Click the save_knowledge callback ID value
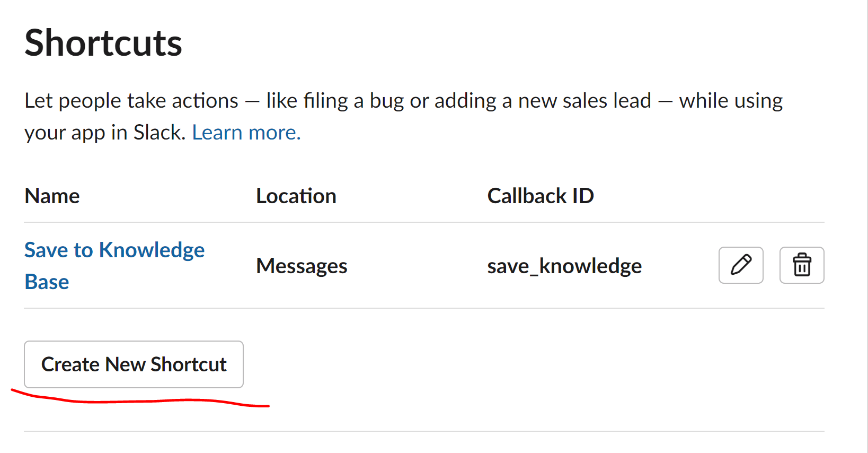The height and width of the screenshot is (453, 868). click(x=564, y=266)
